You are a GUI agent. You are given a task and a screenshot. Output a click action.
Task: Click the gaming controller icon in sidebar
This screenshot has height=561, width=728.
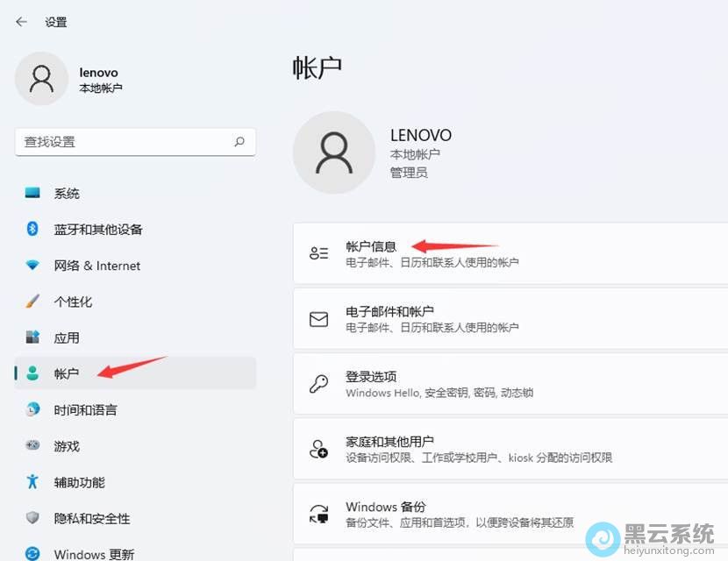(32, 445)
